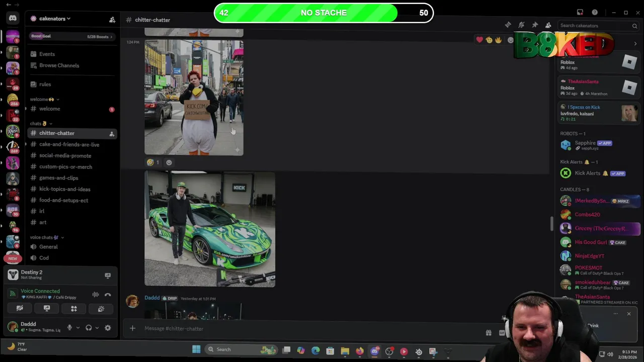Collapse the welcome category
The width and height of the screenshot is (644, 362).
44,100
